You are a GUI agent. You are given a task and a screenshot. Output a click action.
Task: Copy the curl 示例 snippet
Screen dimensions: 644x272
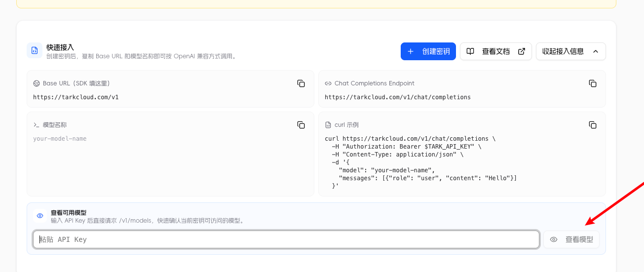coord(593,125)
